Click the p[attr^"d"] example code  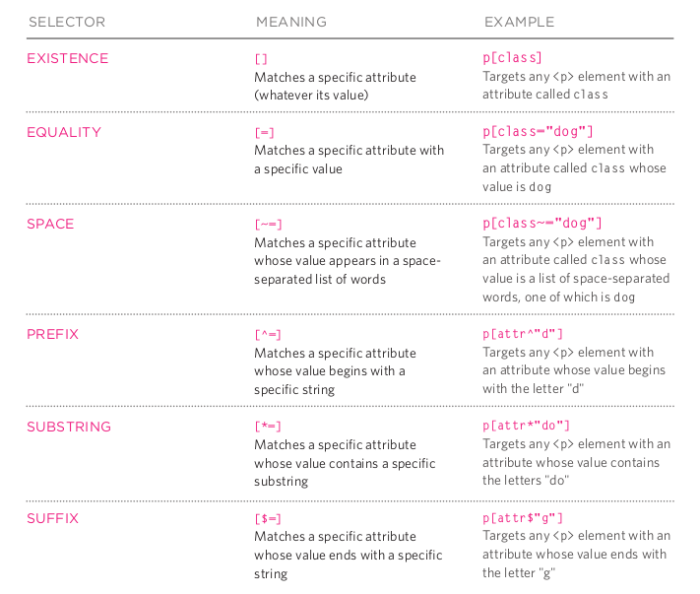(523, 334)
